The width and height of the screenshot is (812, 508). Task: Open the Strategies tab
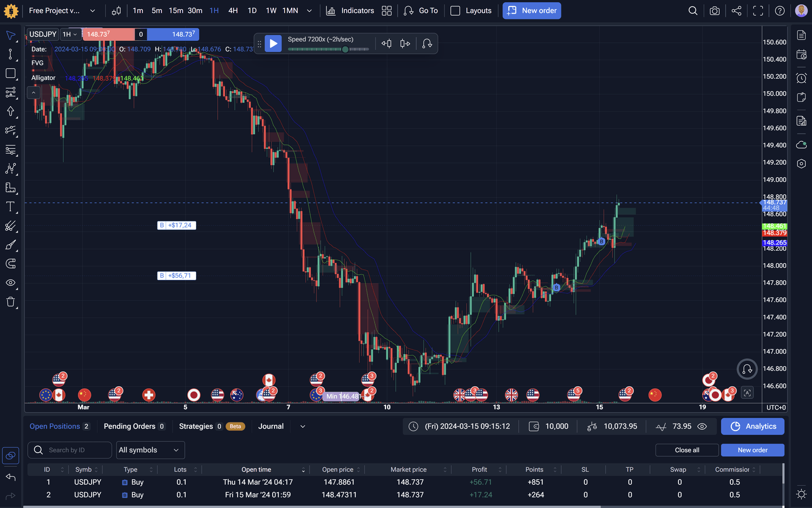coord(212,427)
